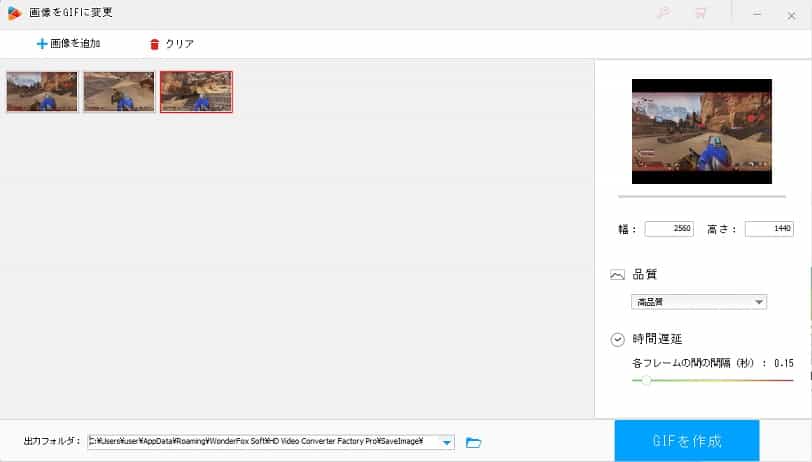Image resolution: width=812 pixels, height=462 pixels.
Task: Click the 幅 width input field
Action: point(669,228)
